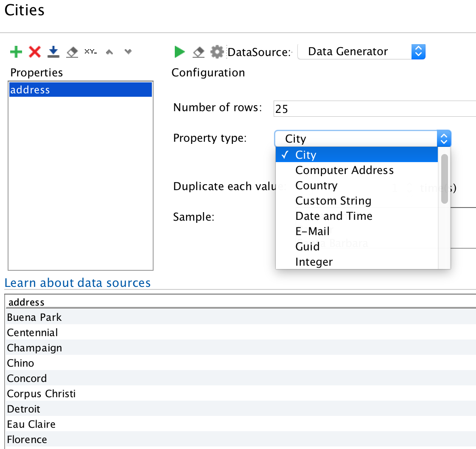Screen dimensions: 476x449
Task: Click the XY coordinate icon in the toolbar
Action: [90, 51]
